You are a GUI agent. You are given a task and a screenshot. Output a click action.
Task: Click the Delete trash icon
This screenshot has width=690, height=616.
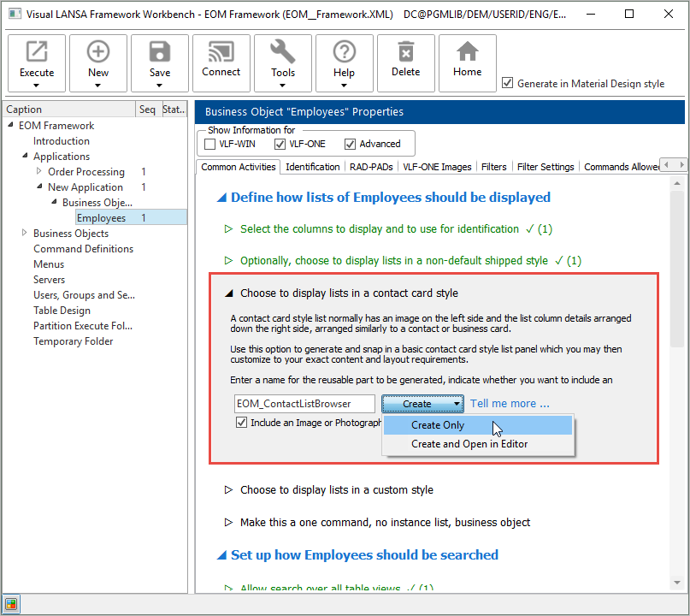tap(406, 52)
